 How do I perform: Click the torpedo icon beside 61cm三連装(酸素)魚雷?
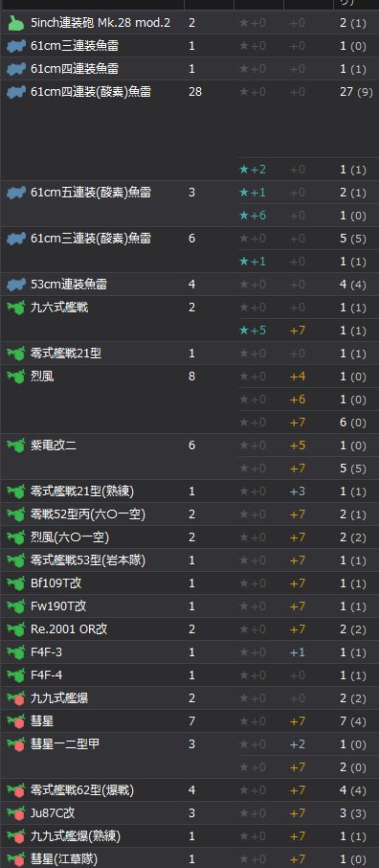(16, 239)
